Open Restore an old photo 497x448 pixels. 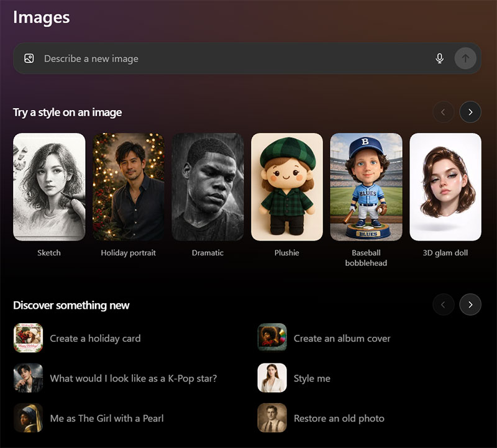pos(339,418)
